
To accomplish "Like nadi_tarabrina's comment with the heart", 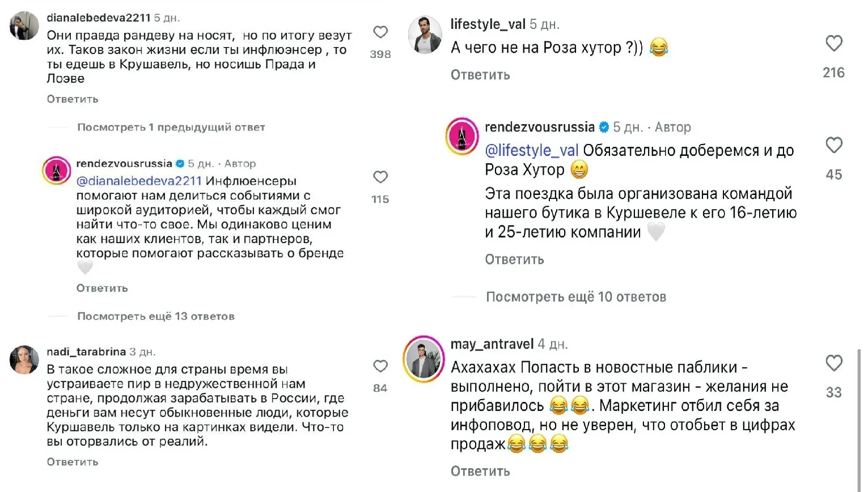I will point(380,366).
